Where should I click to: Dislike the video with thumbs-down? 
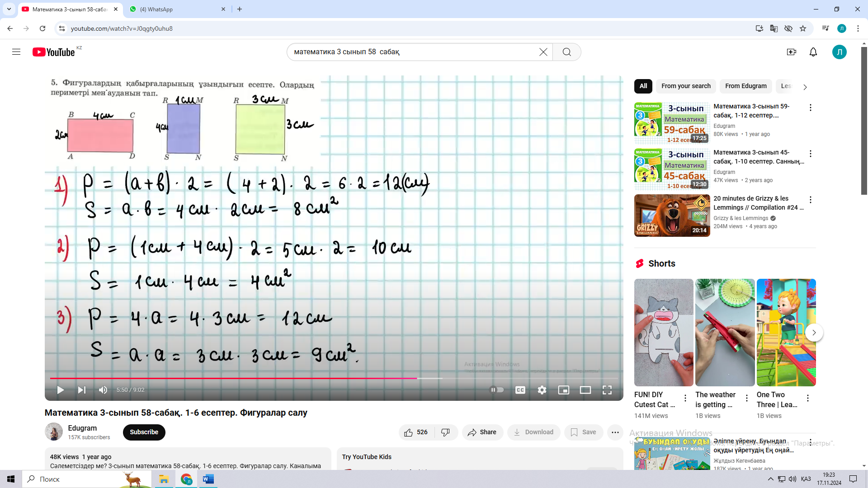[x=445, y=432]
